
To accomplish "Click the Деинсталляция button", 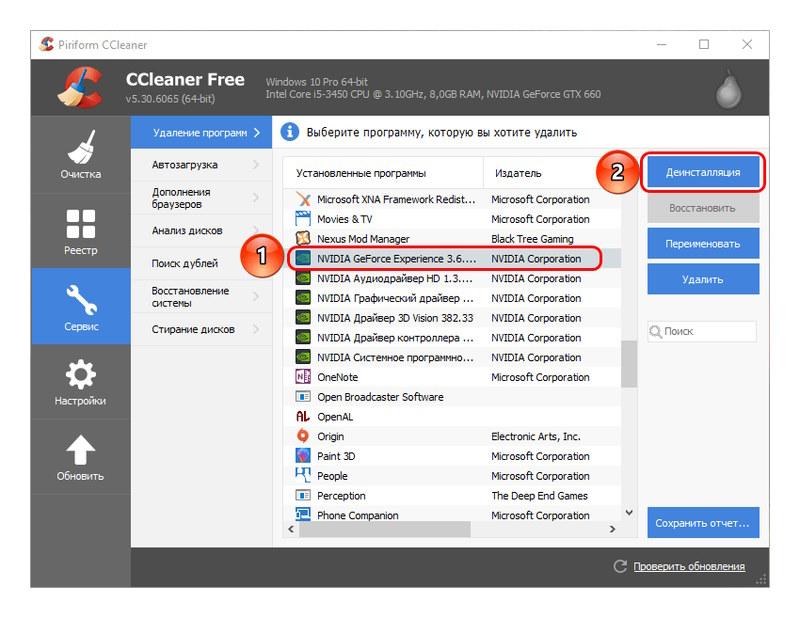I will coord(703,172).
